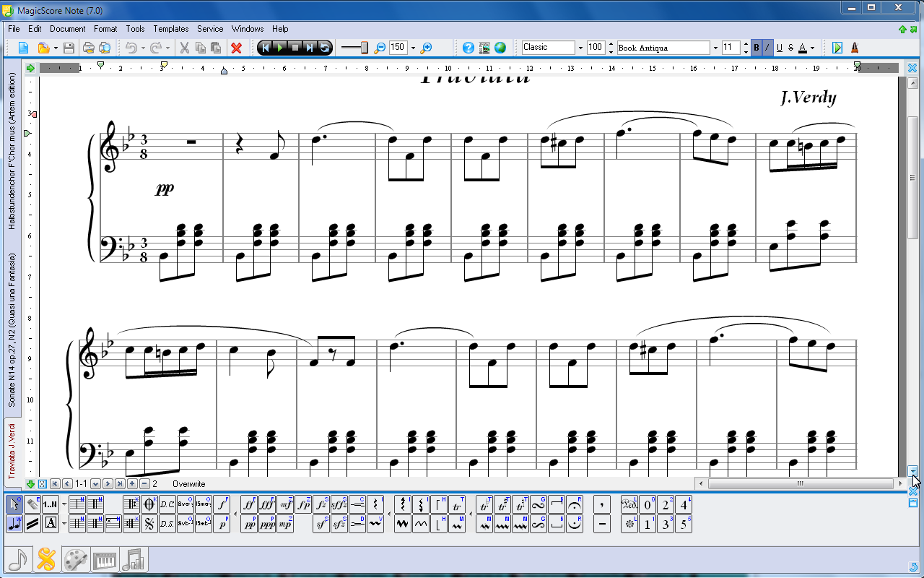Start playback with the green play button

pos(280,48)
